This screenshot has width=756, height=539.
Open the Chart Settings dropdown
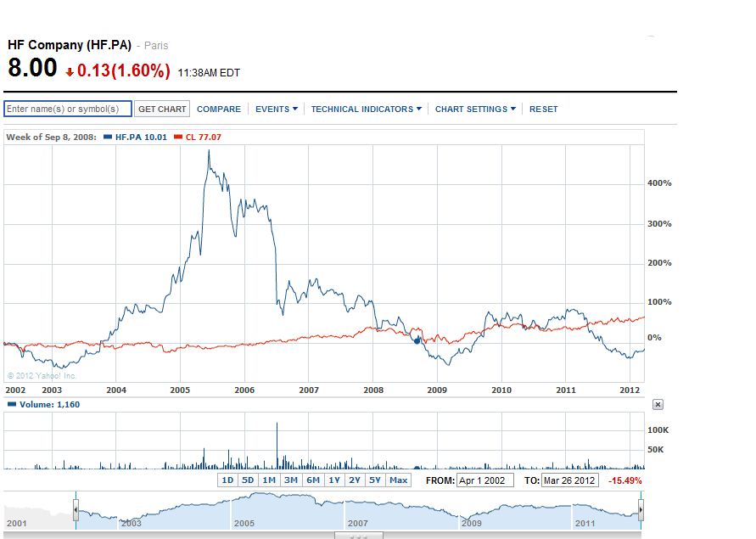coord(475,109)
